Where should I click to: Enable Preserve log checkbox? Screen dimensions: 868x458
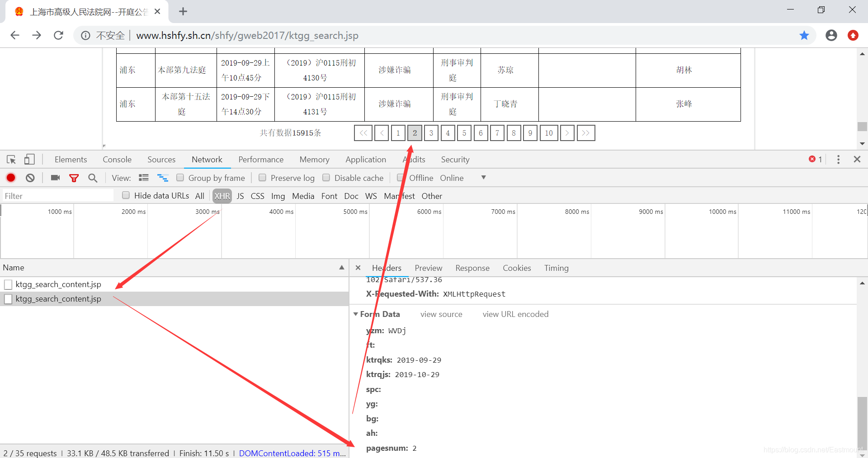pyautogui.click(x=262, y=178)
